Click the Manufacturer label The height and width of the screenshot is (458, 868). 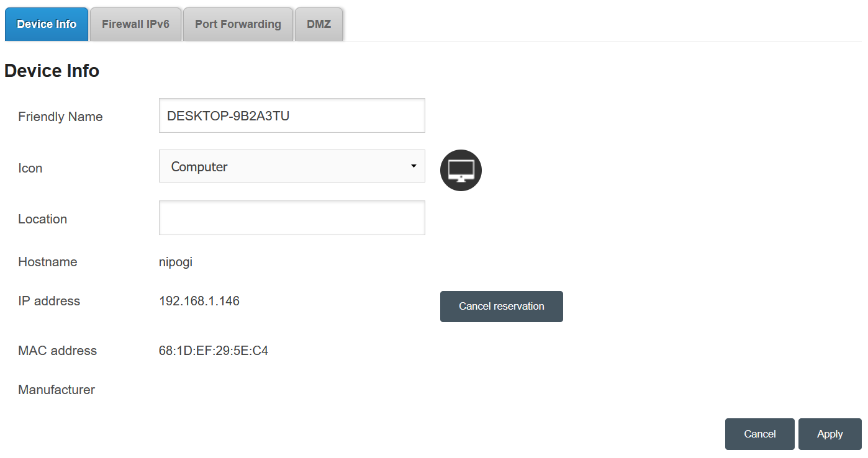(x=57, y=390)
